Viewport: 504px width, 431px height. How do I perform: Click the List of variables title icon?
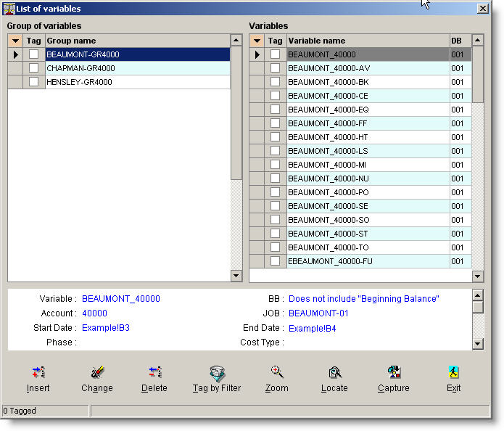coord(9,9)
